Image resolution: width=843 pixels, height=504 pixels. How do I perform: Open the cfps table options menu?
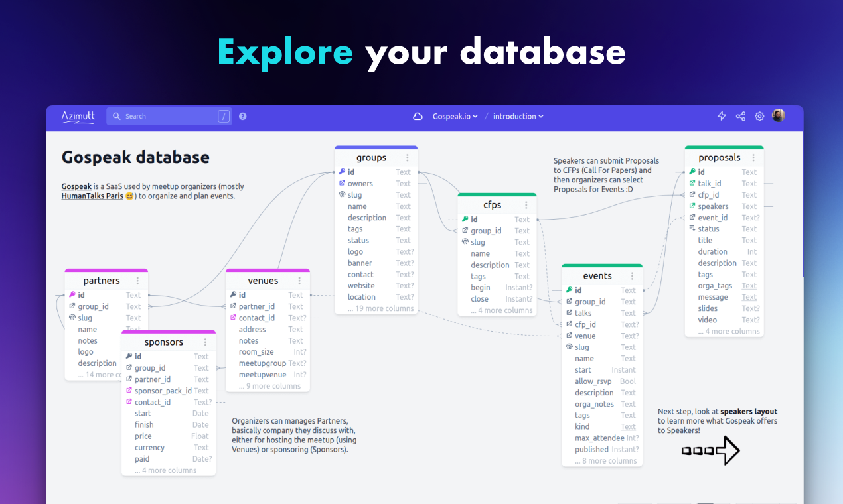click(526, 205)
